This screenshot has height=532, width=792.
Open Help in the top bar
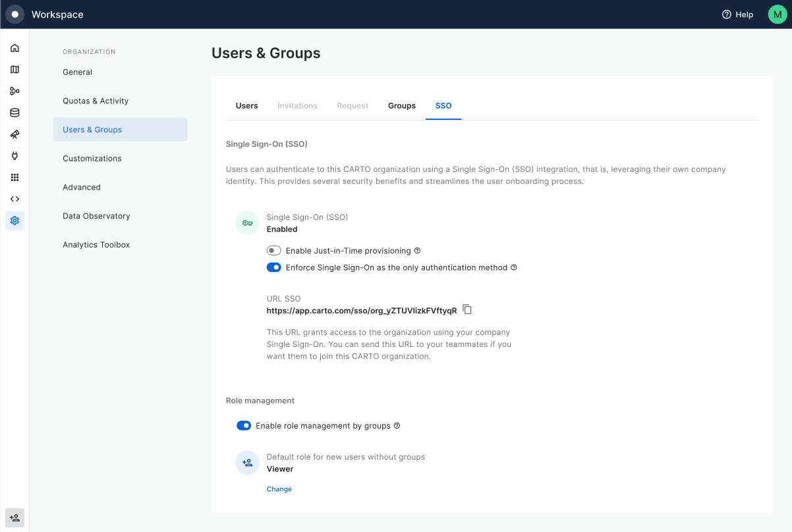coord(737,14)
